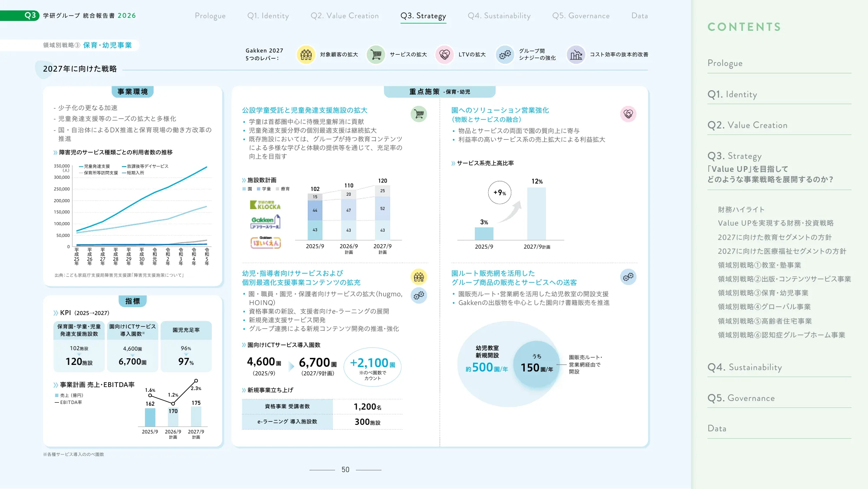
Task: Click heart handshake icon beside 園へのソリューション営業強化
Action: [628, 114]
